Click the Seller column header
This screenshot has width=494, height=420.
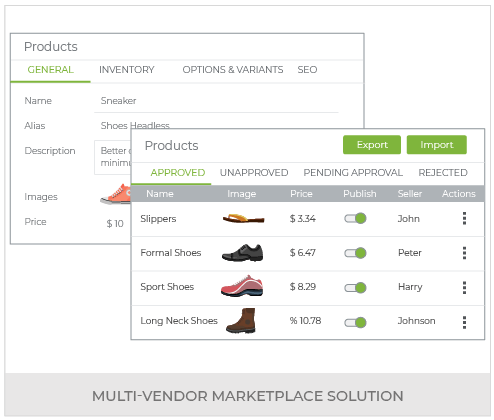(x=410, y=194)
